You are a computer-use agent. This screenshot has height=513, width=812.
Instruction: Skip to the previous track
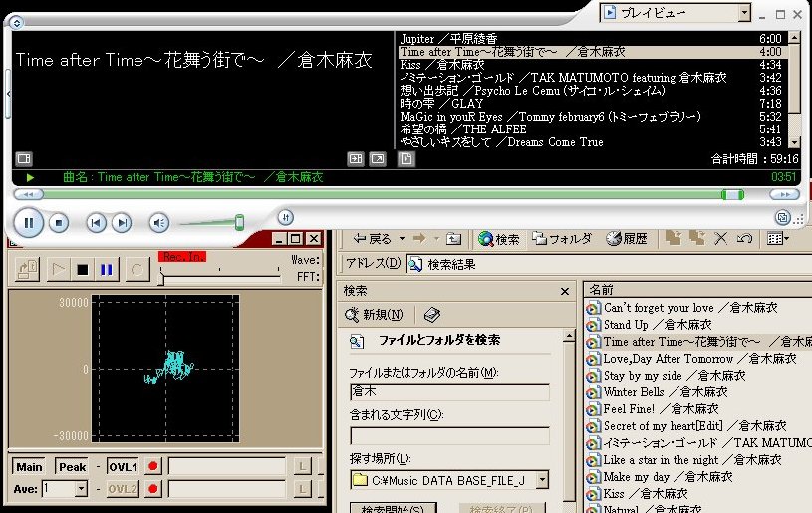pyautogui.click(x=96, y=223)
